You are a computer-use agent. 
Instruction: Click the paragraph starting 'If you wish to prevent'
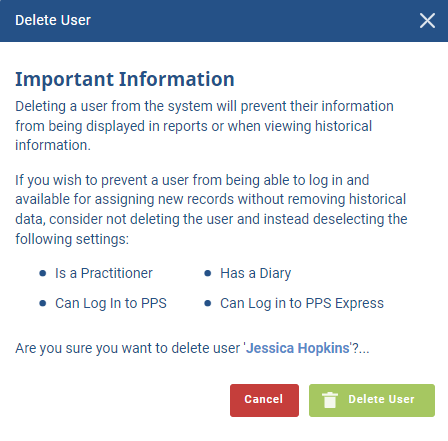pos(211,209)
